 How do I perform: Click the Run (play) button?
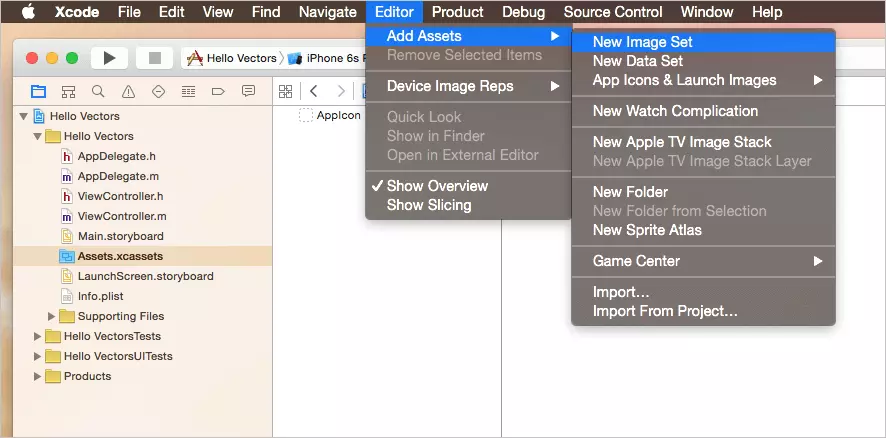point(109,58)
